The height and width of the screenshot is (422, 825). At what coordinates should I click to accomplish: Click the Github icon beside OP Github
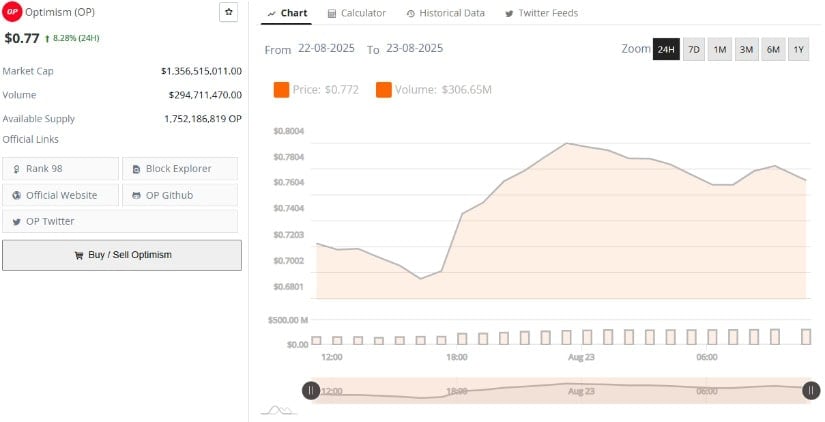[136, 195]
